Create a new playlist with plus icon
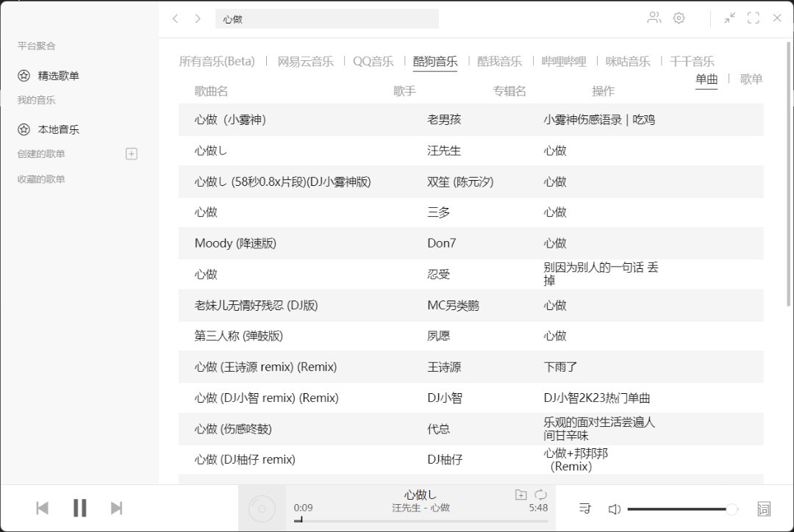Screen dimensions: 794x532 click(x=132, y=154)
